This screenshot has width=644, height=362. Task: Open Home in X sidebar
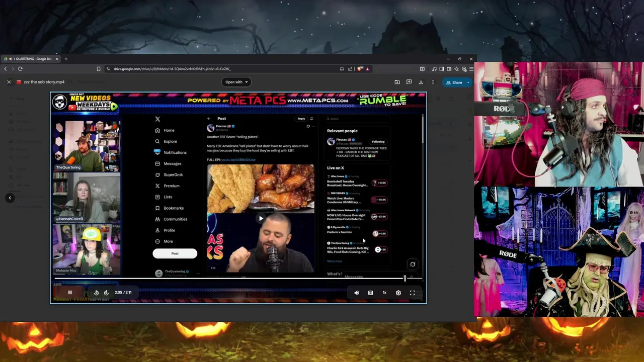165,130
